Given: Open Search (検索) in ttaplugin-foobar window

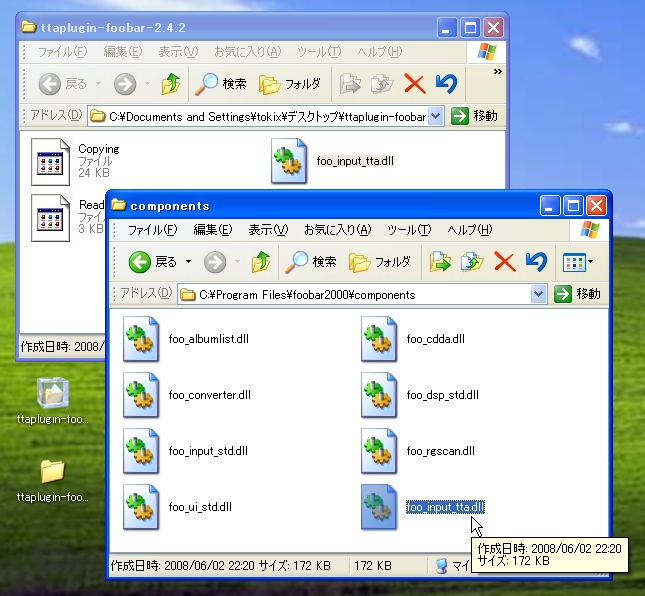Looking at the screenshot, I should 221,84.
